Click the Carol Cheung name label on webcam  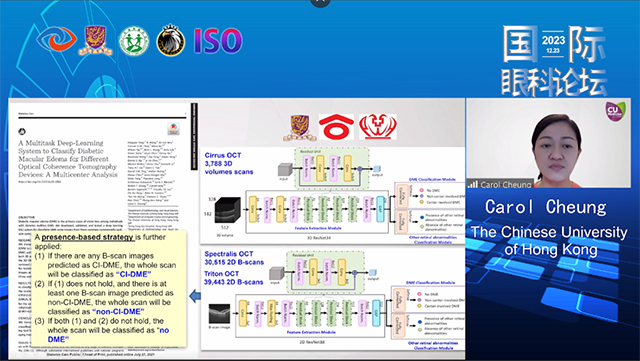[505, 184]
